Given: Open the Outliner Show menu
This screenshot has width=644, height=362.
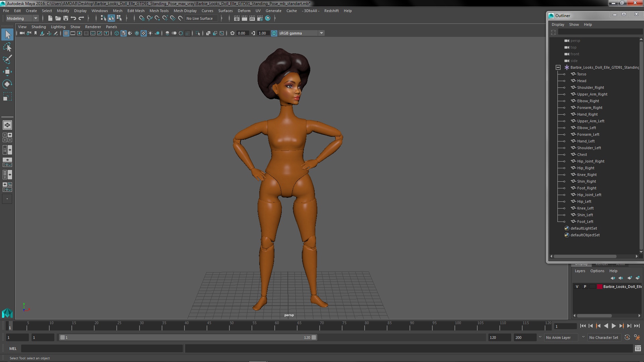Looking at the screenshot, I should 574,24.
